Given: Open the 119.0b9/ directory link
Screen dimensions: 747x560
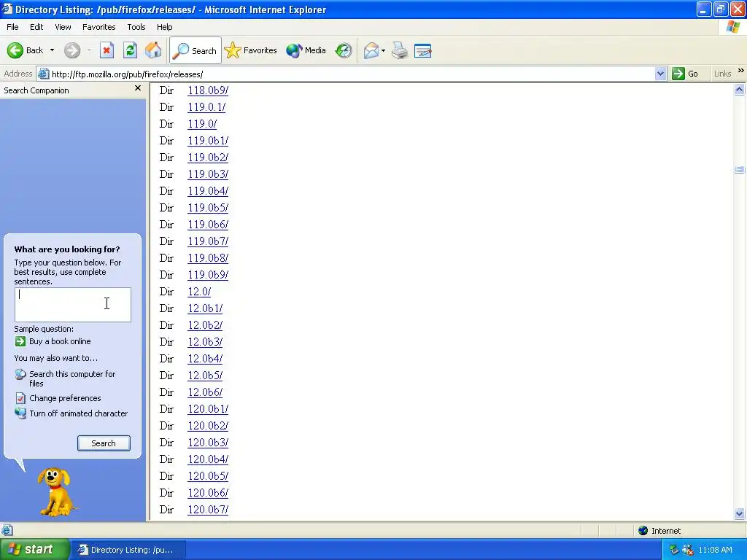Looking at the screenshot, I should pos(208,275).
